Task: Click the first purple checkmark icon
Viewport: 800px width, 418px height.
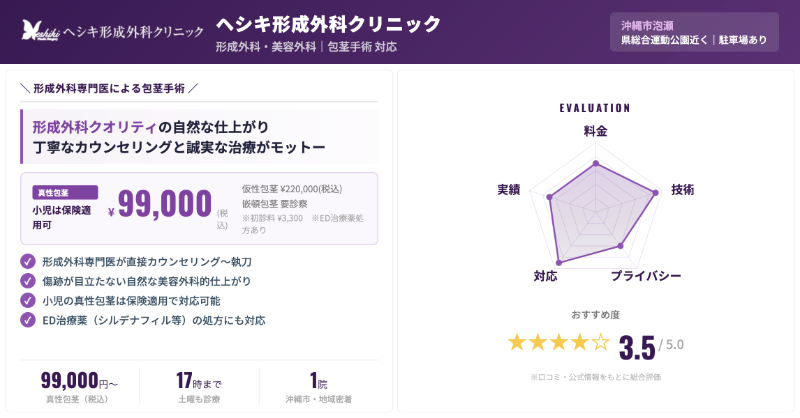Action: tap(28, 261)
